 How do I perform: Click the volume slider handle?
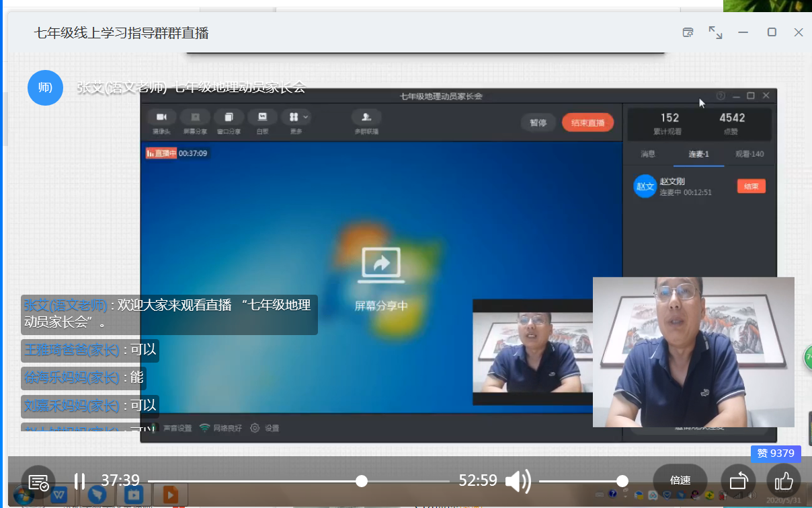point(622,481)
